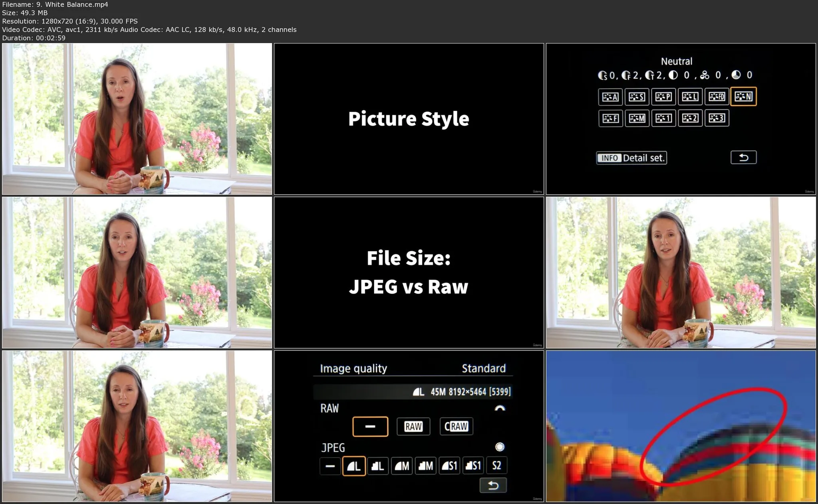Select the CRAW compressed quality option
Viewport: 818px width, 504px height.
(x=456, y=427)
